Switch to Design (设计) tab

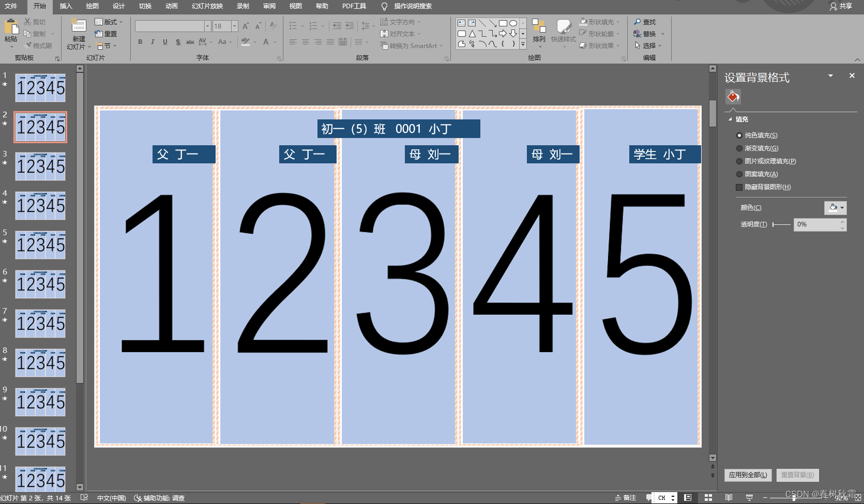click(x=118, y=6)
